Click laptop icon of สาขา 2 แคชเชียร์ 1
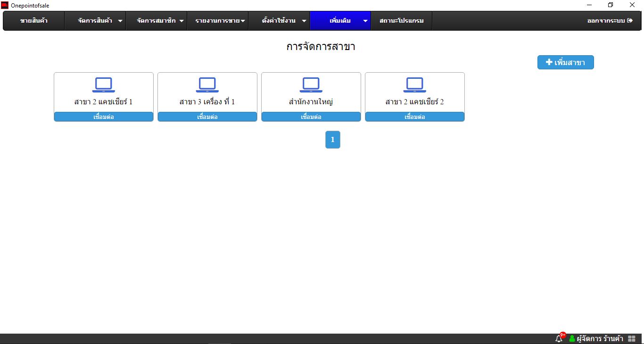Image resolution: width=644 pixels, height=344 pixels. pyautogui.click(x=104, y=85)
